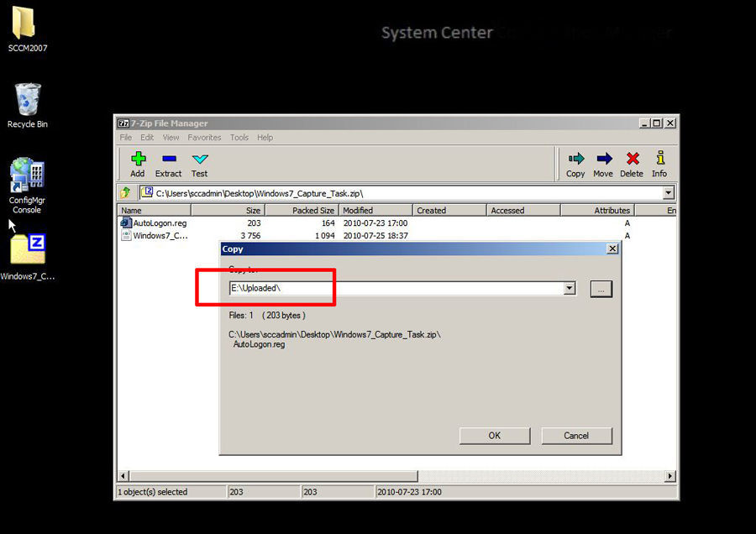
Task: Click packed size value 1 094
Action: (x=325, y=236)
